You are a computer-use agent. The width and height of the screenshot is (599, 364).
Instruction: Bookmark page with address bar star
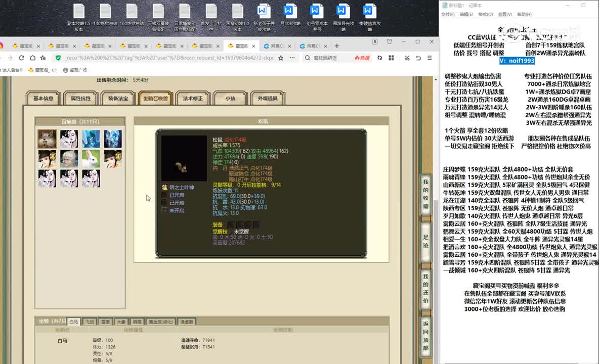coord(281,58)
